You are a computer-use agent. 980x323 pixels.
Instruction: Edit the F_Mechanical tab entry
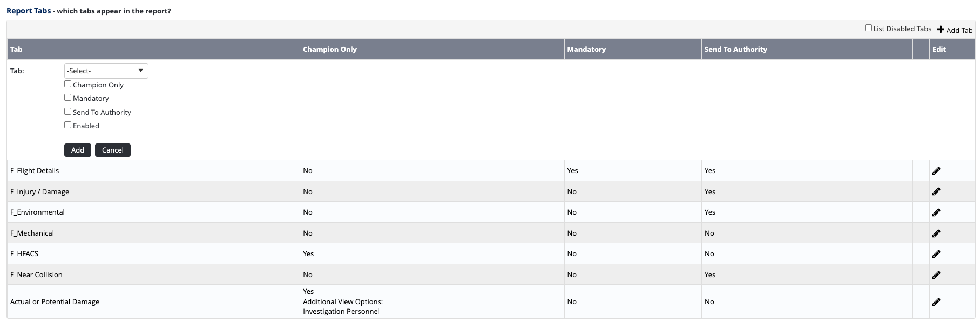tap(936, 233)
